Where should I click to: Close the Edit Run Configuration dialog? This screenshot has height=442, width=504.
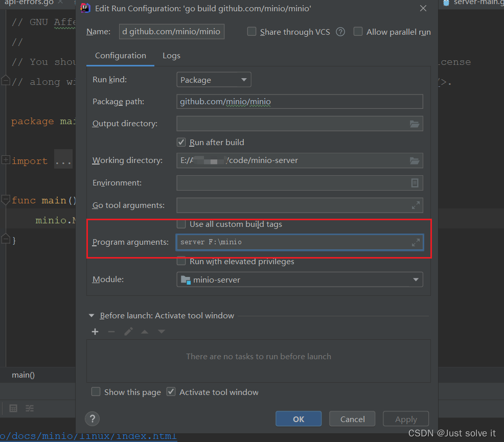tap(423, 8)
